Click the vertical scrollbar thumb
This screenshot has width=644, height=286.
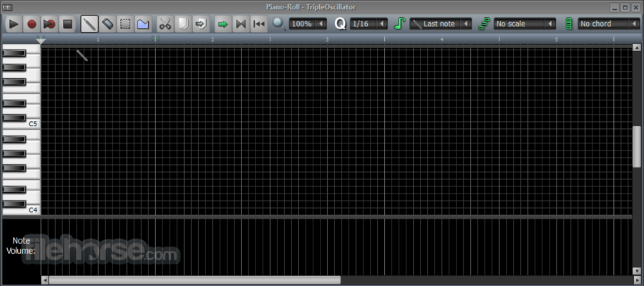[x=637, y=146]
